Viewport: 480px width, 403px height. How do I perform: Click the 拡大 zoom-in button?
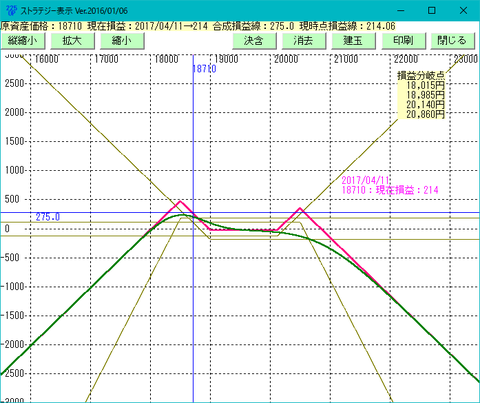tap(72, 41)
